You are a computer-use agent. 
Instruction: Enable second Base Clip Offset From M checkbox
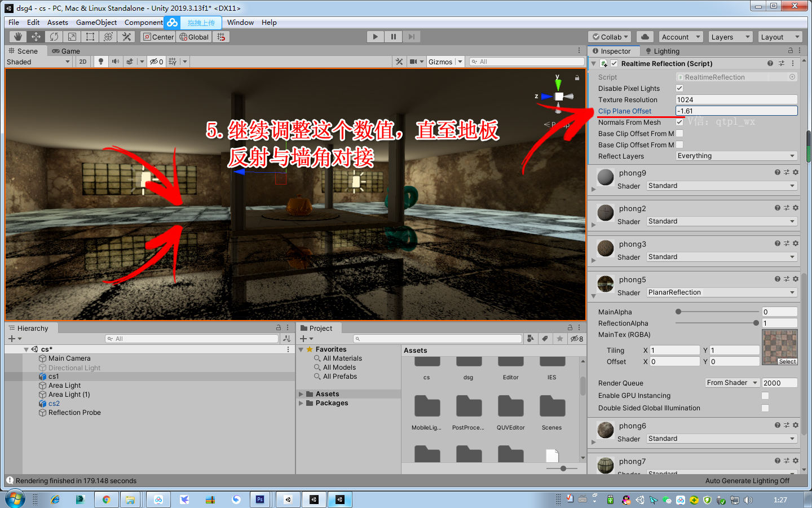coord(679,144)
